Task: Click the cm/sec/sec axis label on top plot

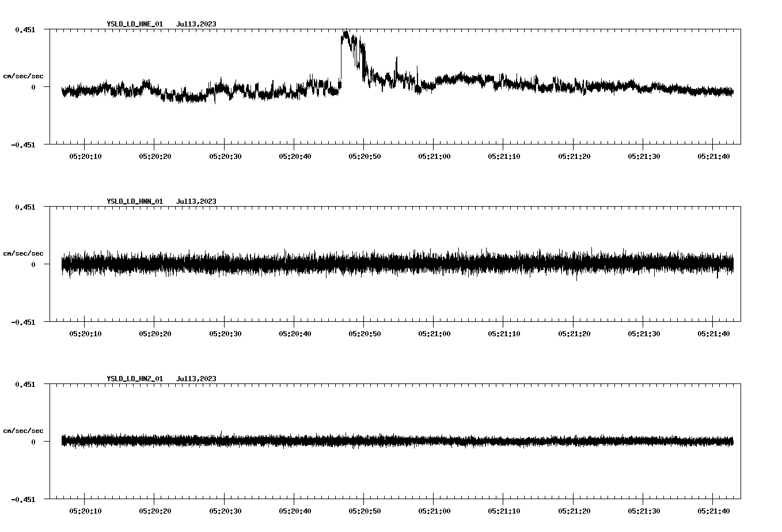Action: point(22,75)
